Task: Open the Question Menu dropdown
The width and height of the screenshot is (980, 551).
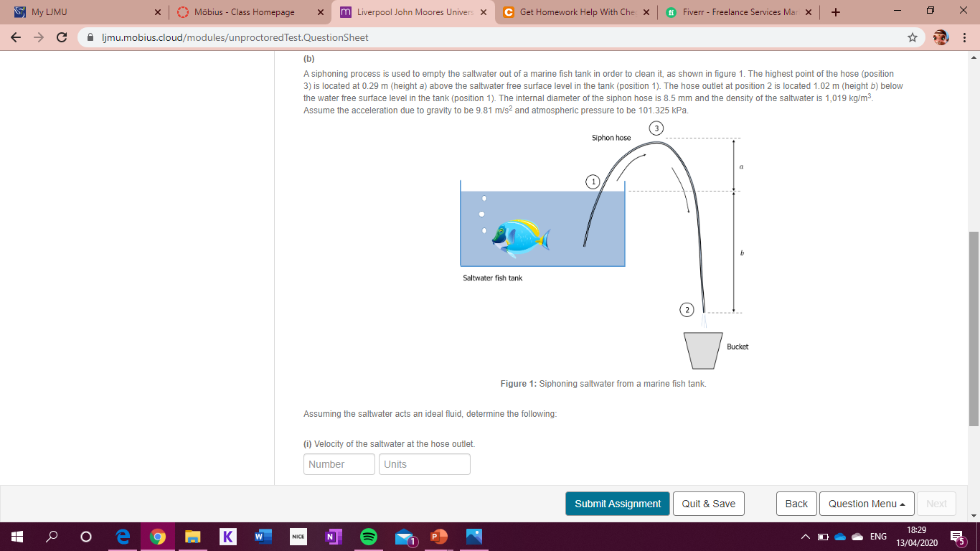Action: [x=867, y=503]
